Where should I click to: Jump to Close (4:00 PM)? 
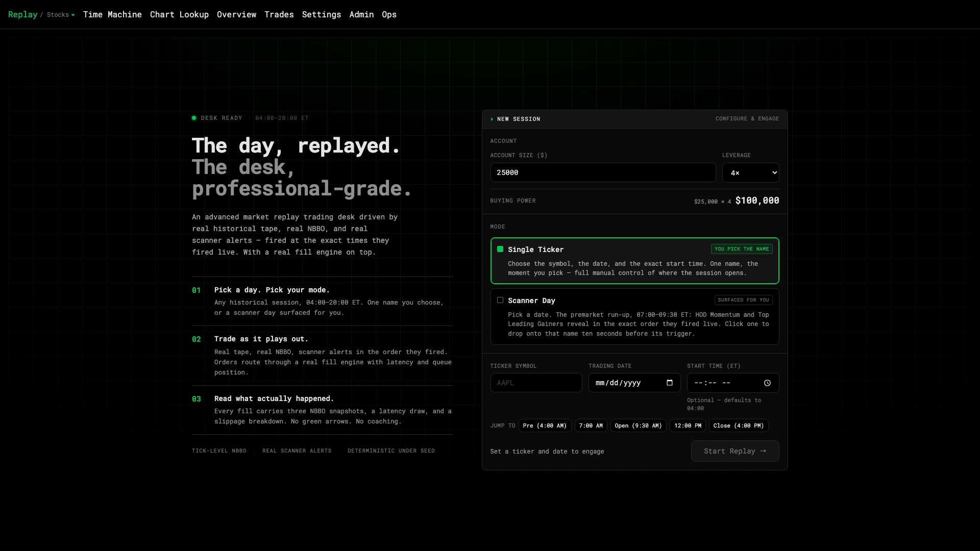click(x=738, y=425)
